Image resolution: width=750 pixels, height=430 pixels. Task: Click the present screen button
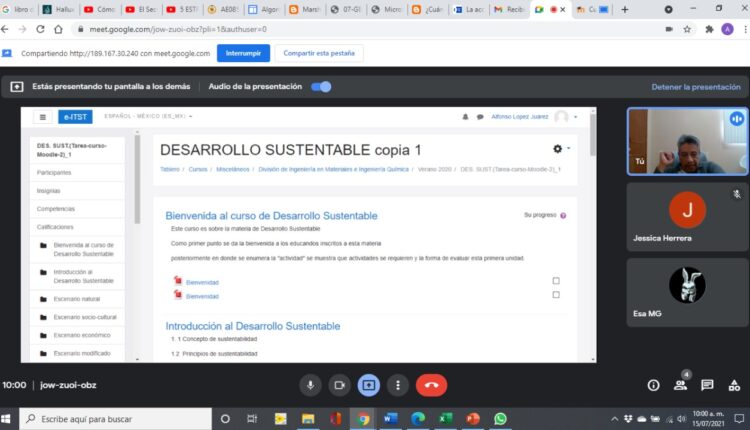coord(368,385)
